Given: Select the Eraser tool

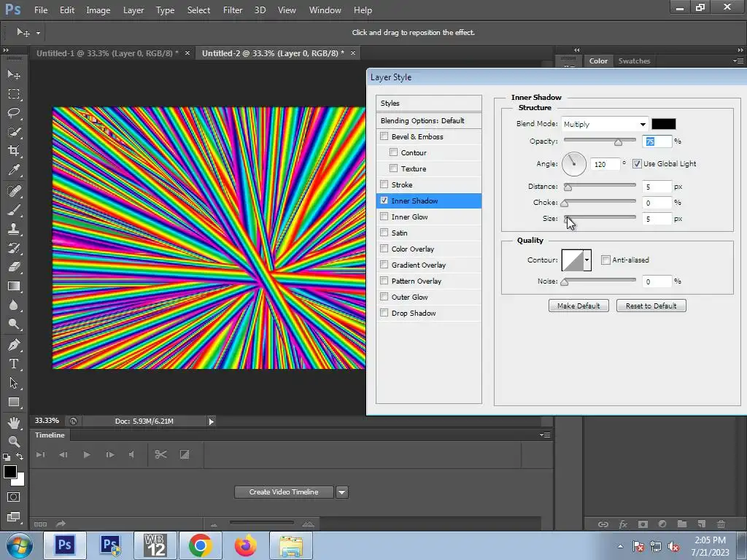Looking at the screenshot, I should tap(14, 267).
